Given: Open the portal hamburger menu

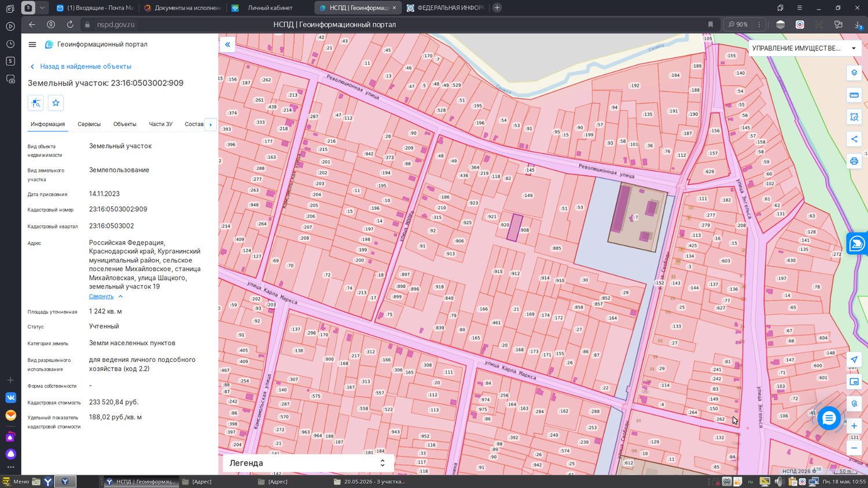Looking at the screenshot, I should pyautogui.click(x=32, y=45).
